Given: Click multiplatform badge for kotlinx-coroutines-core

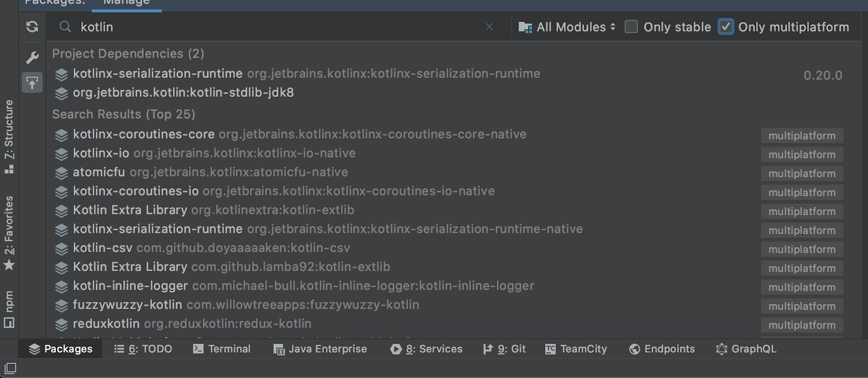Looking at the screenshot, I should [802, 136].
